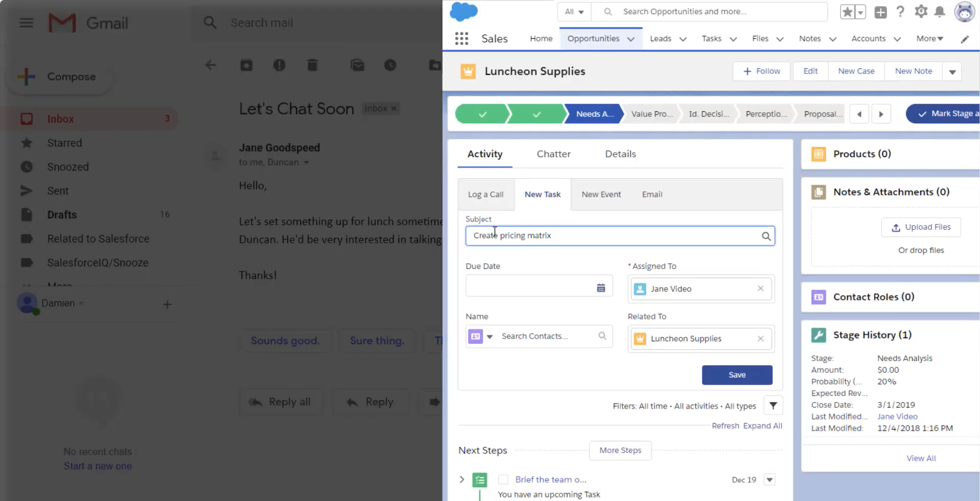Click the Notes & Attachments icon
Image resolution: width=980 pixels, height=501 pixels.
click(819, 192)
